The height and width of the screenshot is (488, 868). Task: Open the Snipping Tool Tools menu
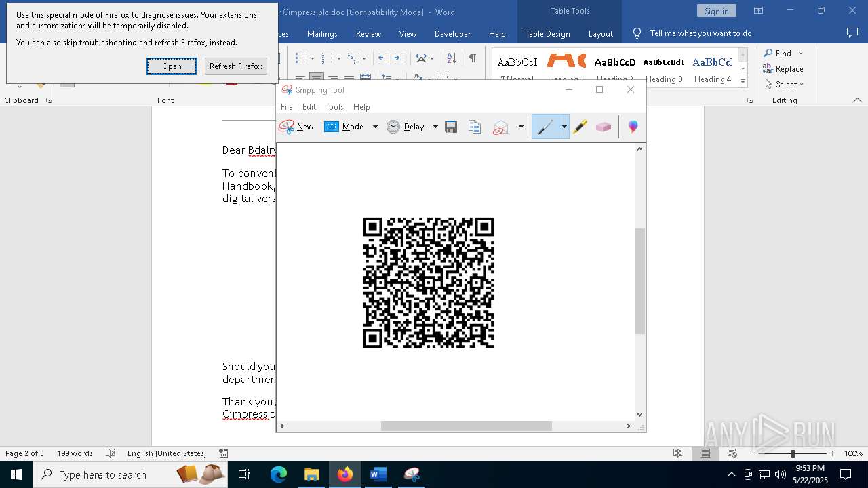tap(334, 107)
